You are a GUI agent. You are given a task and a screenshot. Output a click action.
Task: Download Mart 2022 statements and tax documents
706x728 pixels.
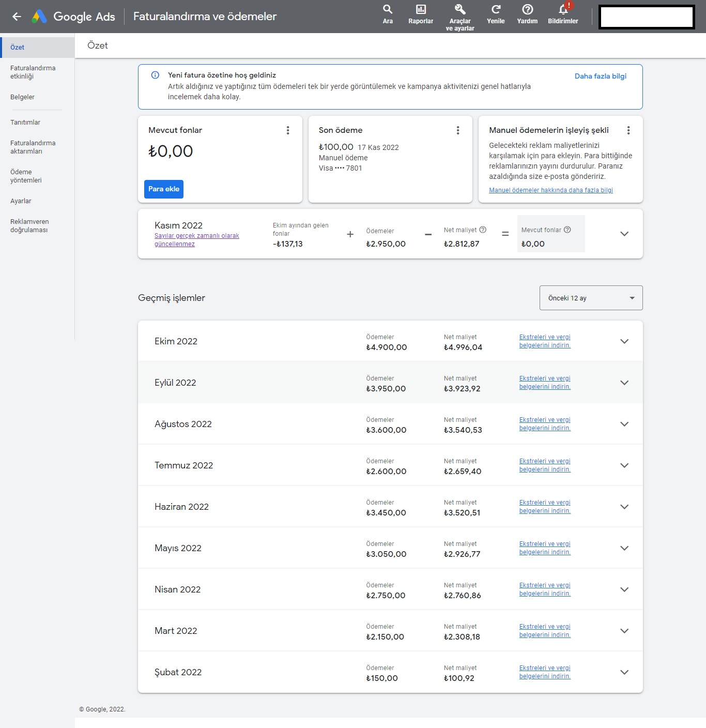tap(545, 631)
